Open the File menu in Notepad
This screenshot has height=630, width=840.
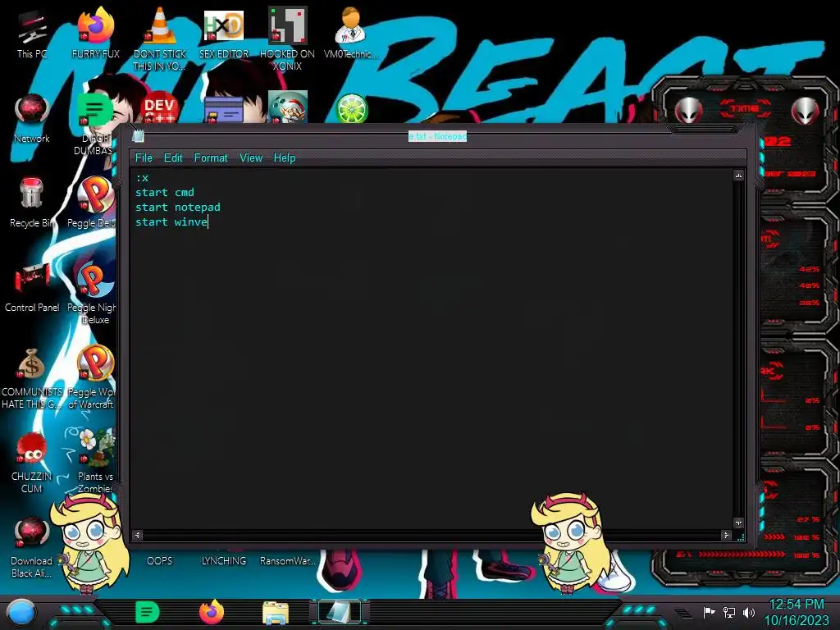144,158
